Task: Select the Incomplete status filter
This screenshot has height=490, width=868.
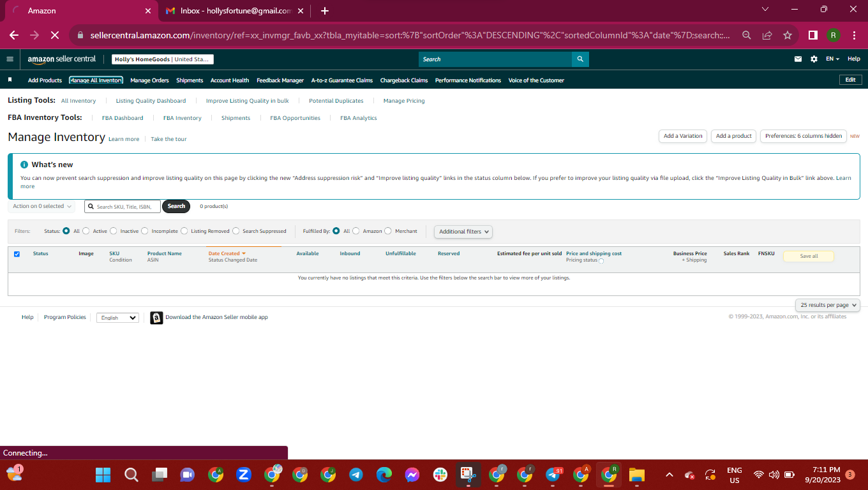Action: point(145,231)
